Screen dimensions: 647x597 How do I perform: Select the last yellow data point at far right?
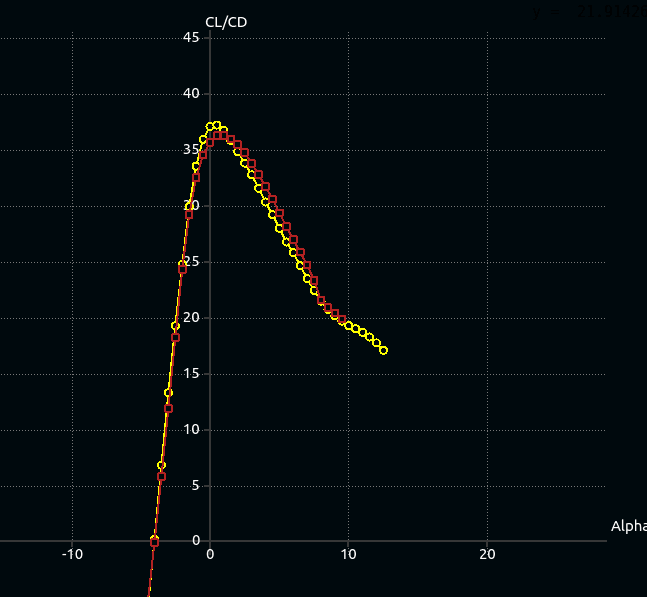[384, 350]
